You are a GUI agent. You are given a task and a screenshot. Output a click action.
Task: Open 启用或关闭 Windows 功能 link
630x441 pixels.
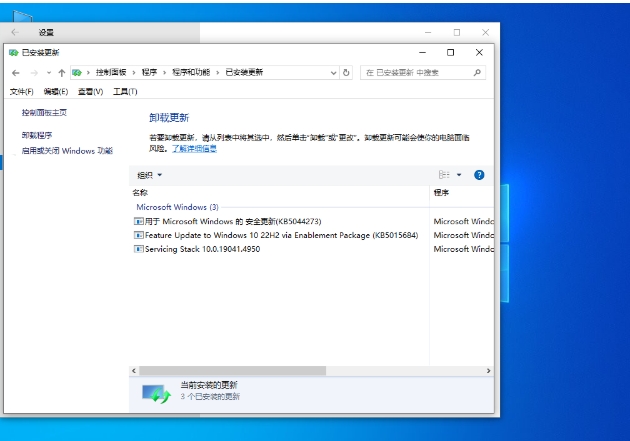pyautogui.click(x=67, y=151)
